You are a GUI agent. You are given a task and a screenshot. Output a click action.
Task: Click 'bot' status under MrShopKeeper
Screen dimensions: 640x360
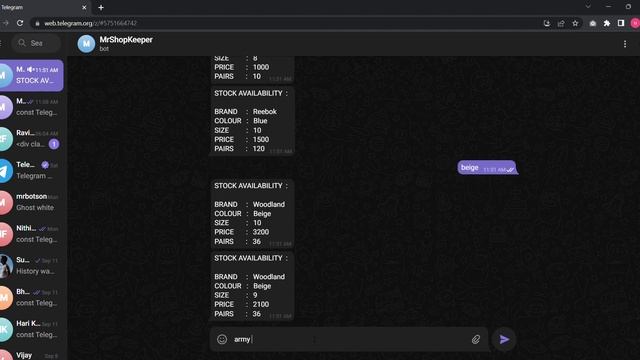104,49
